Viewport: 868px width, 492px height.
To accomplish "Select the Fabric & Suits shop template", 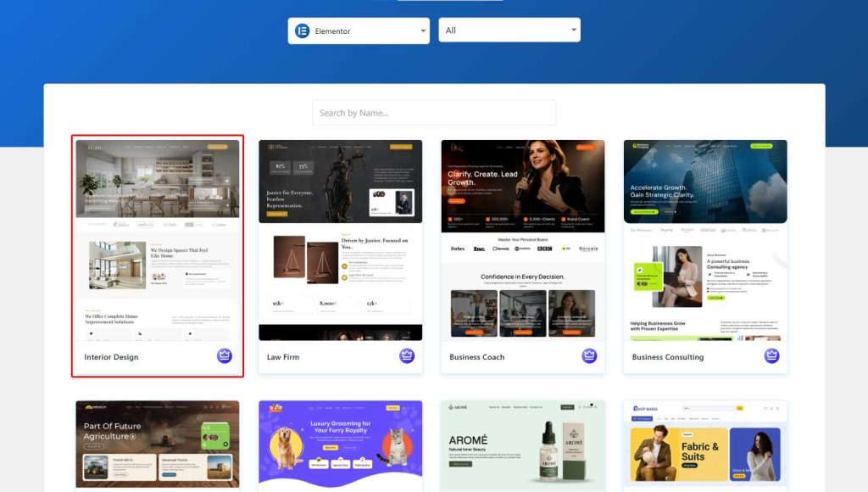I will click(x=705, y=444).
